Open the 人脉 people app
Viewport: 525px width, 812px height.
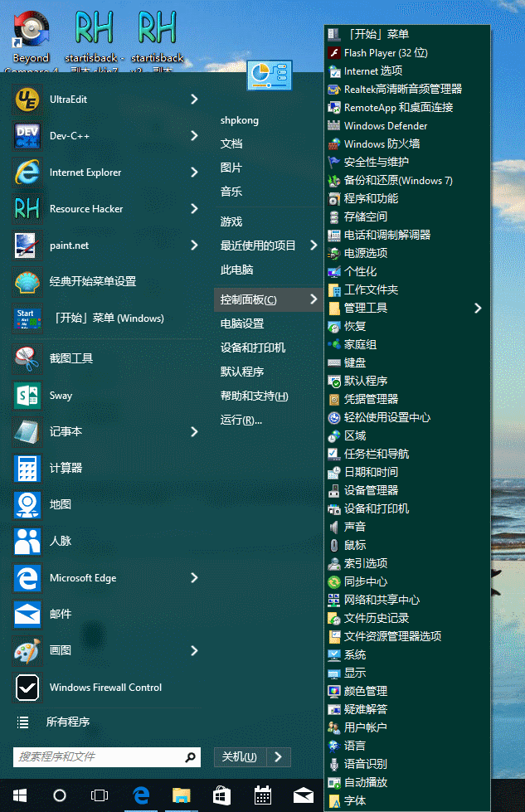106,541
